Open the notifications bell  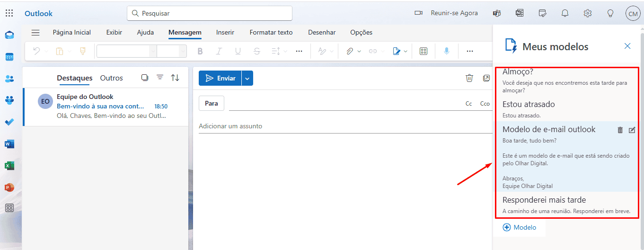565,13
